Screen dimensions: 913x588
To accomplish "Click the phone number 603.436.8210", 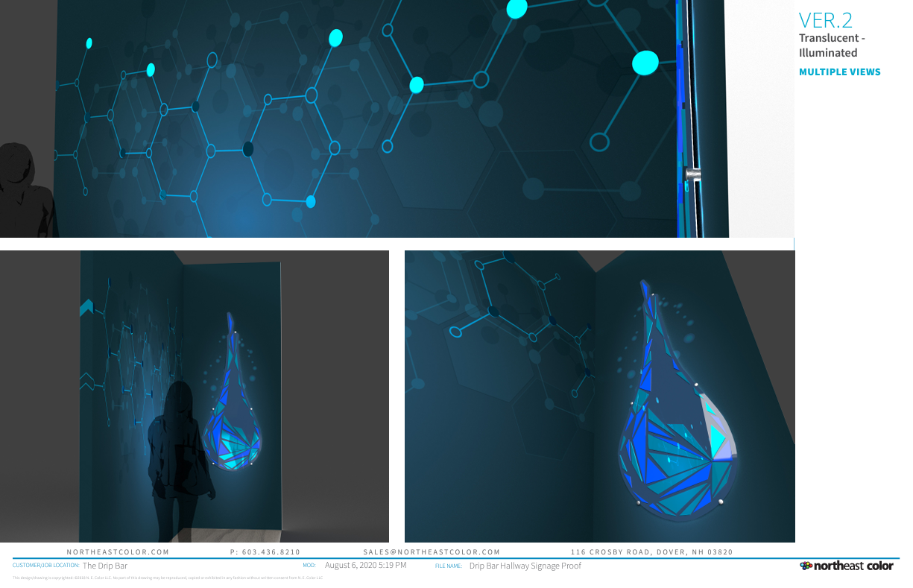I will [x=265, y=552].
